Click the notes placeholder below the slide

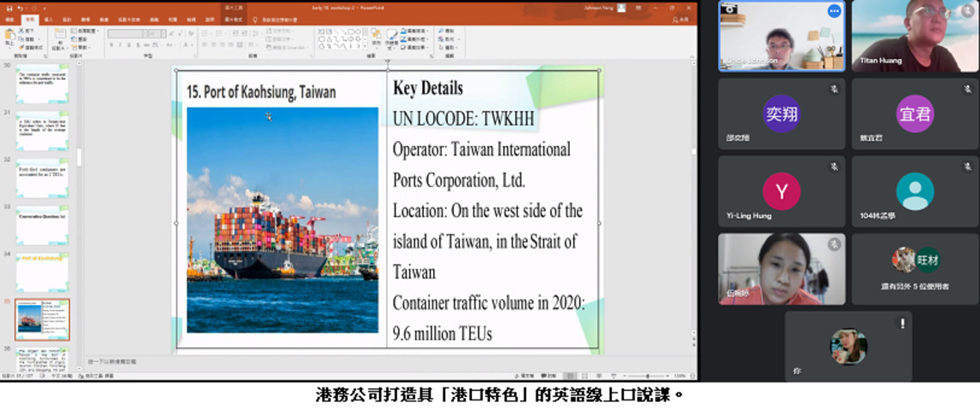(x=113, y=361)
